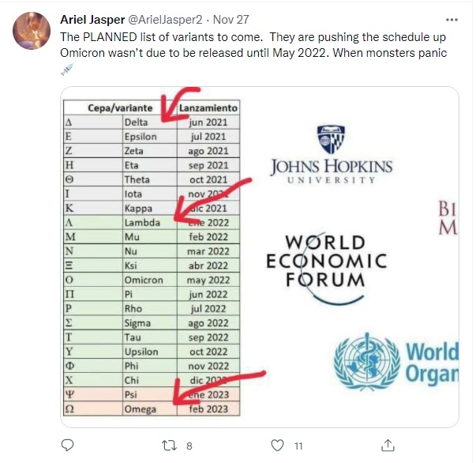Click the share upload icon
Viewport: 476px width, 463px height.
[388, 446]
